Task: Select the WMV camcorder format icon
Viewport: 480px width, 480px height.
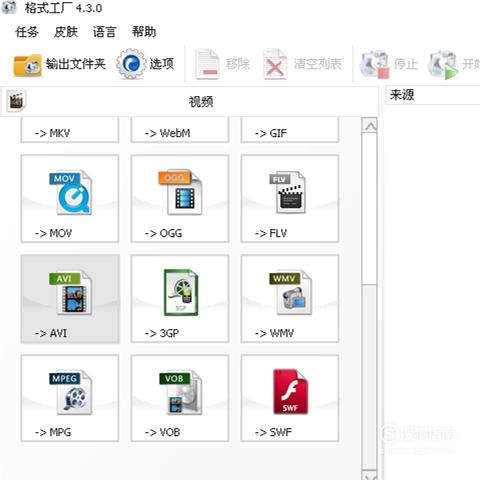Action: (x=290, y=293)
